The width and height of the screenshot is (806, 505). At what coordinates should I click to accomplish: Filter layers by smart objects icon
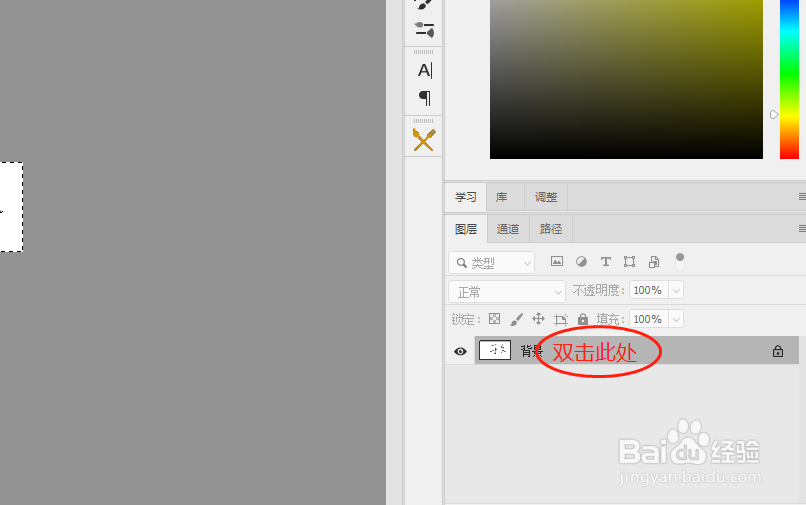pyautogui.click(x=654, y=262)
